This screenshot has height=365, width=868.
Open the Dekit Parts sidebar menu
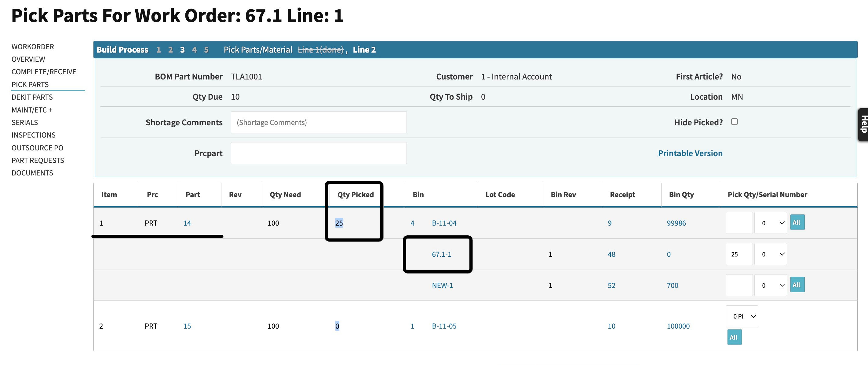[32, 97]
